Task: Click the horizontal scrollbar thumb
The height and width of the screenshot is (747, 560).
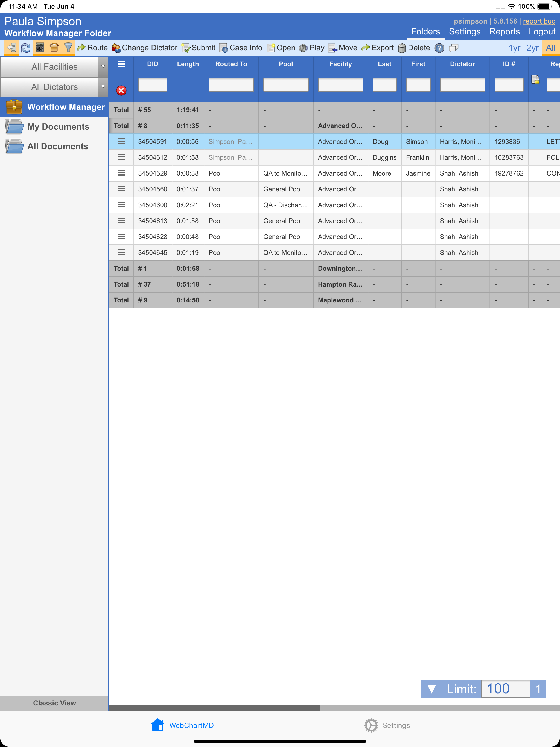Action: 214,708
